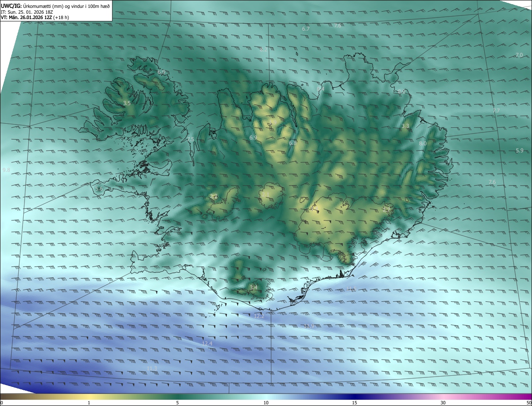Click the 12.4 value label on the map
The image size is (532, 406).
(x=207, y=343)
